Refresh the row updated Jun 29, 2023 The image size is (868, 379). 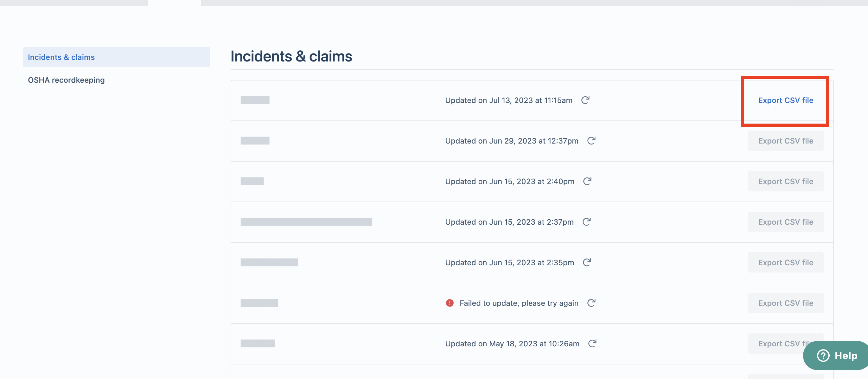point(591,141)
